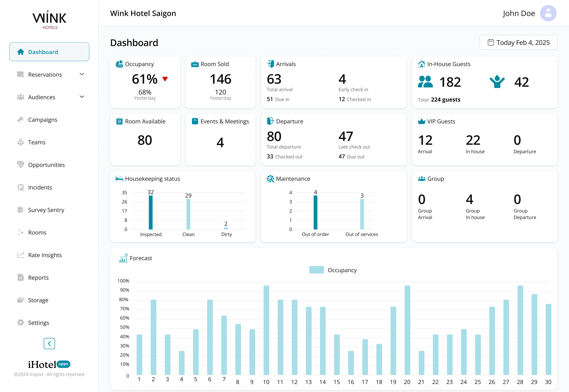The height and width of the screenshot is (392, 569).
Task: Click the Inspected bar in Housekeeping chart
Action: [x=151, y=213]
